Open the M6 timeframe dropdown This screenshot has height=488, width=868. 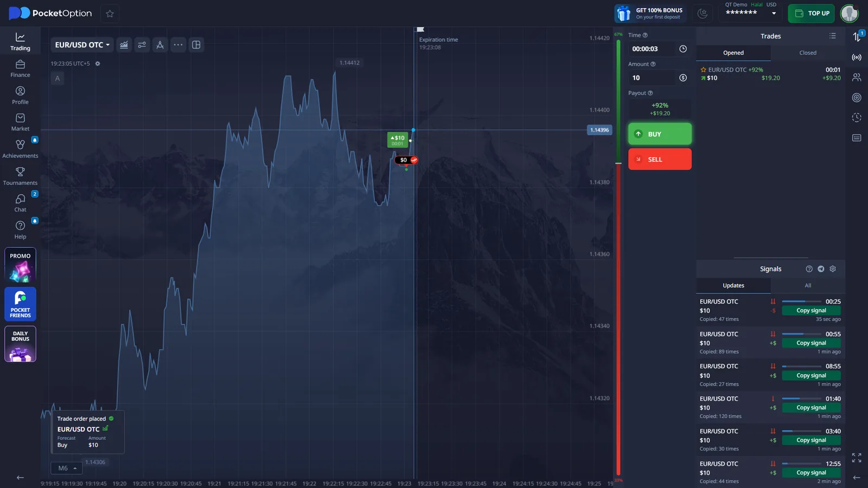click(67, 468)
